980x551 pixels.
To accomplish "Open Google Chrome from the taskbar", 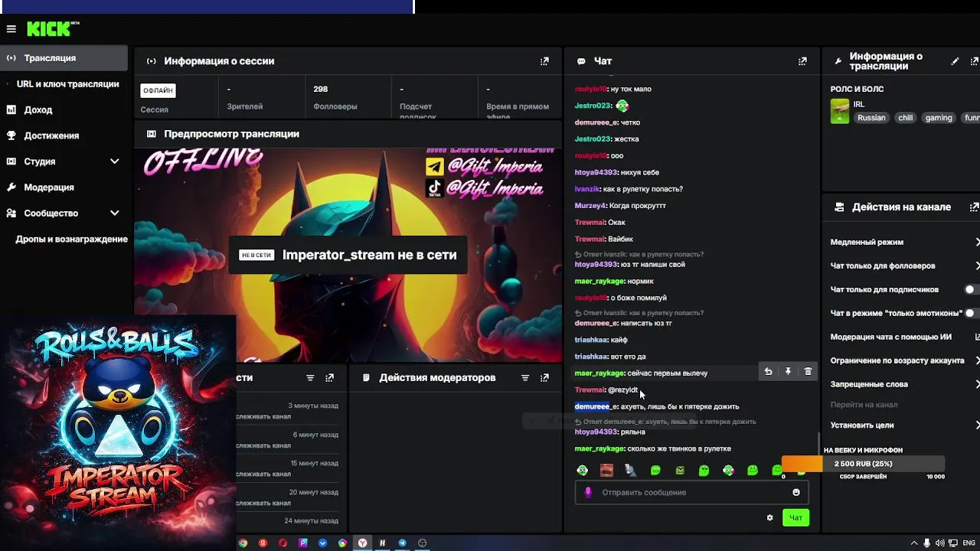I will click(x=243, y=543).
